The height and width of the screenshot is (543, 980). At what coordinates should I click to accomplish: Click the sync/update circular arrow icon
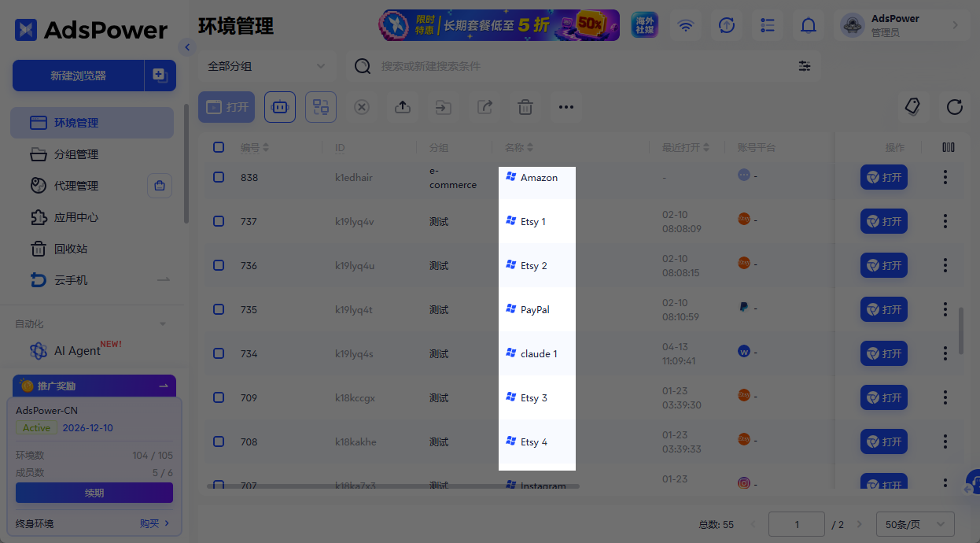(x=727, y=25)
